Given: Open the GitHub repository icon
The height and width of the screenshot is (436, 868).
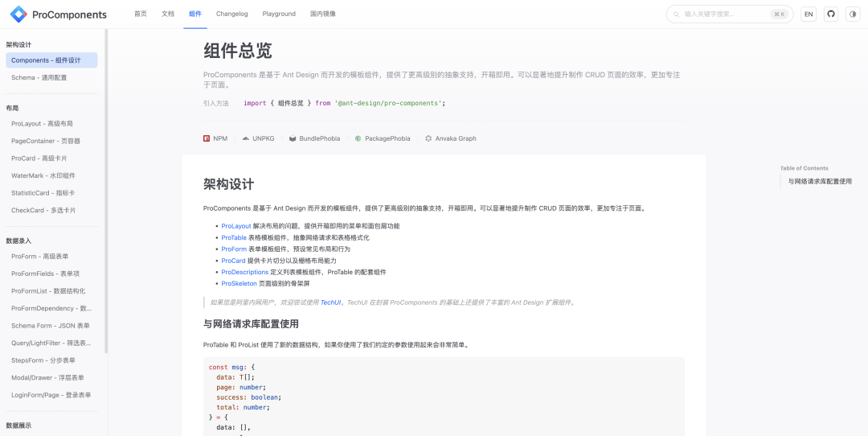Looking at the screenshot, I should 831,14.
